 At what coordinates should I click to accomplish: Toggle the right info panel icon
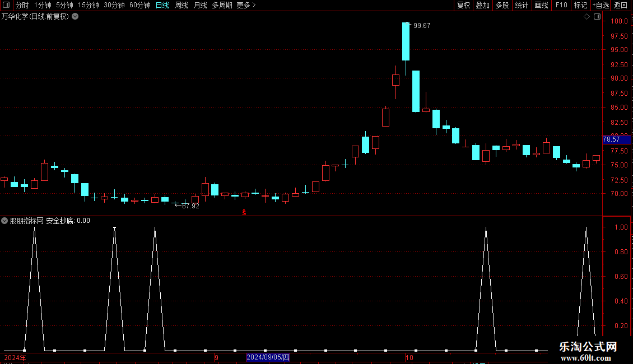(x=597, y=17)
